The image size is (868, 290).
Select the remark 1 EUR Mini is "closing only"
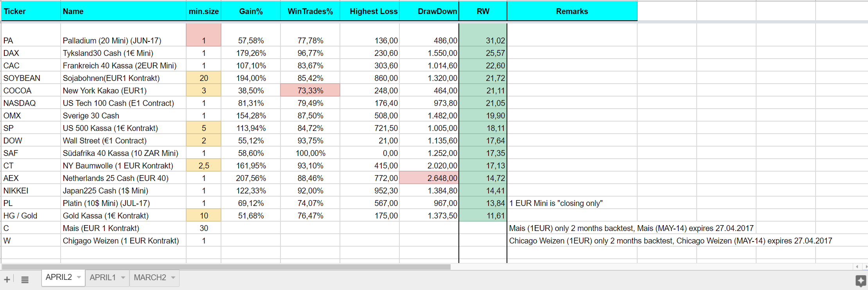[572, 203]
